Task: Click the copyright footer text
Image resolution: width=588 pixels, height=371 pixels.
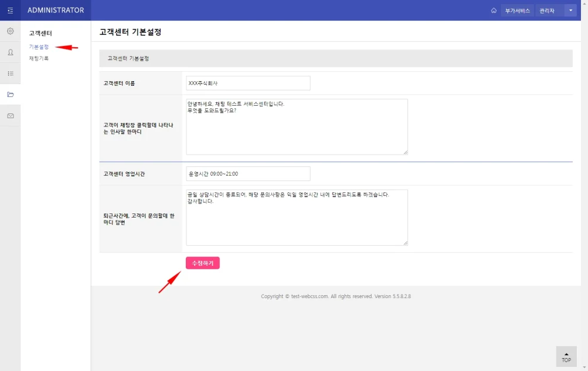Action: click(x=336, y=296)
